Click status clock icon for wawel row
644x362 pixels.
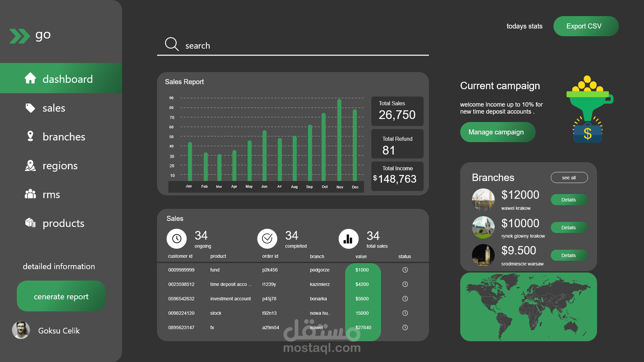click(x=405, y=327)
